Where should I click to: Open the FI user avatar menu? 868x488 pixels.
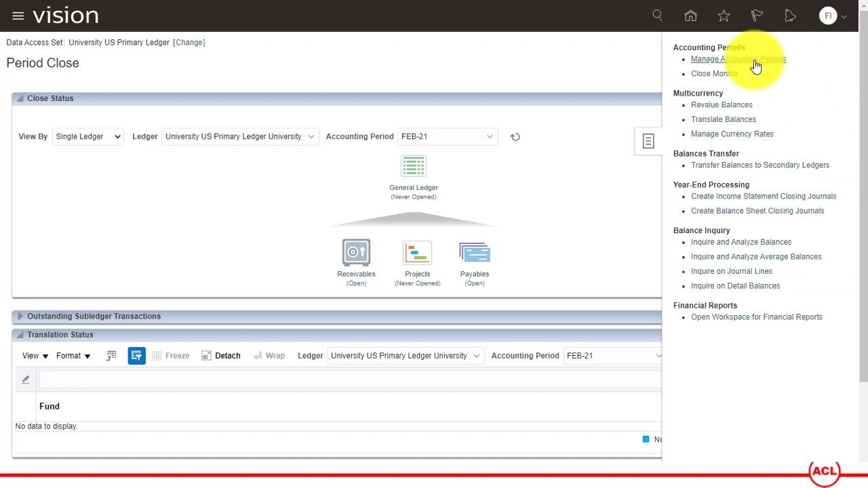tap(833, 16)
